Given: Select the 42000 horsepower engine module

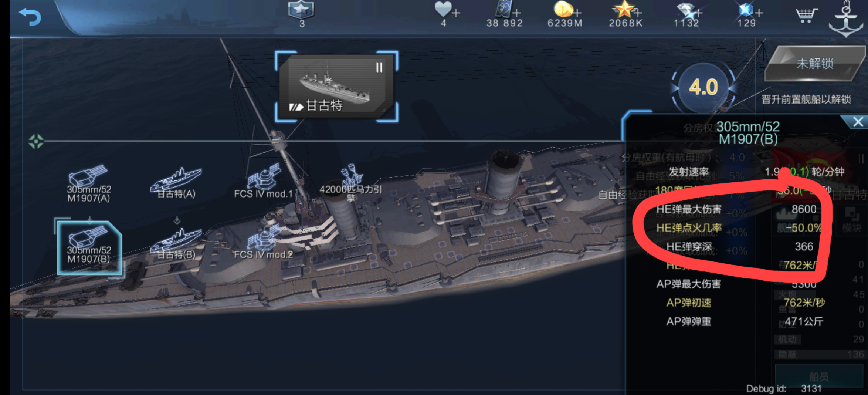Looking at the screenshot, I should [350, 183].
